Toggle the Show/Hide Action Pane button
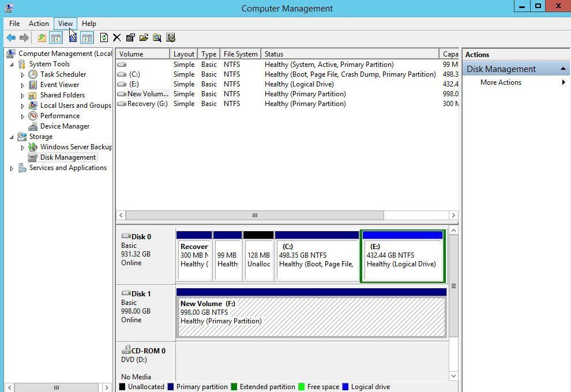The image size is (571, 392). (x=87, y=38)
